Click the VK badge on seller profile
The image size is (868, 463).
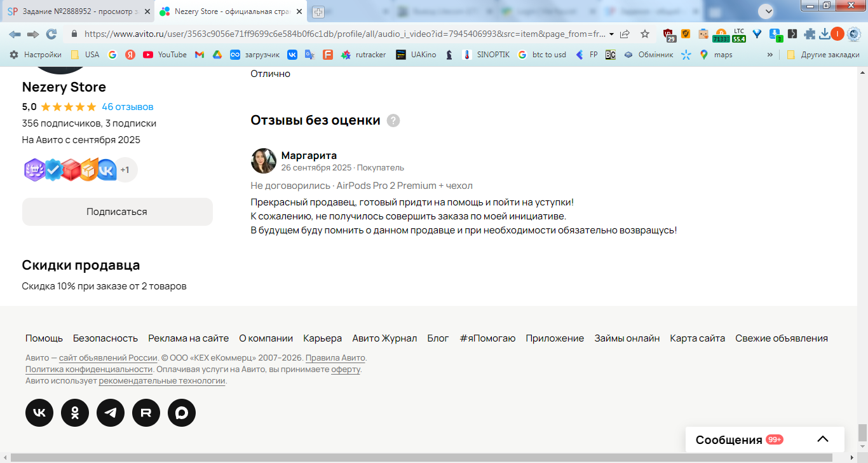(106, 170)
